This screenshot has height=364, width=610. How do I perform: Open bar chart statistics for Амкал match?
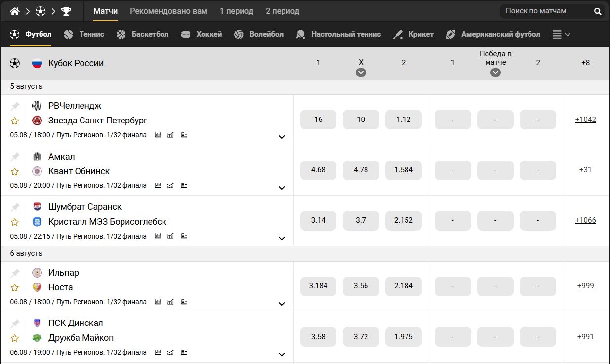(158, 186)
